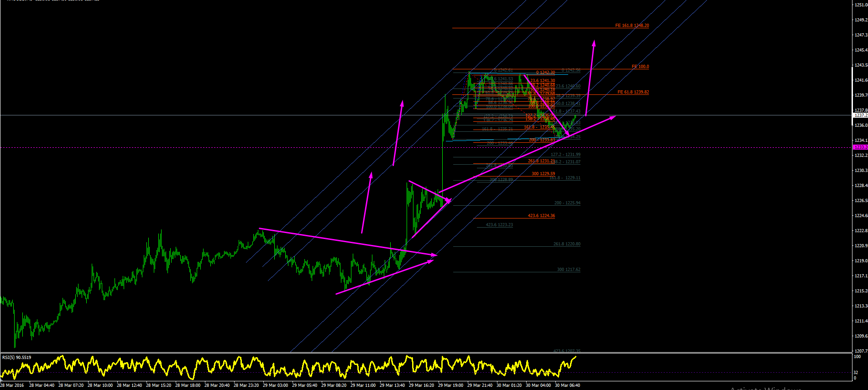Image resolution: width=868 pixels, height=390 pixels.
Task: Select the orange 23.6 1241.30 retracement label
Action: coord(543,81)
